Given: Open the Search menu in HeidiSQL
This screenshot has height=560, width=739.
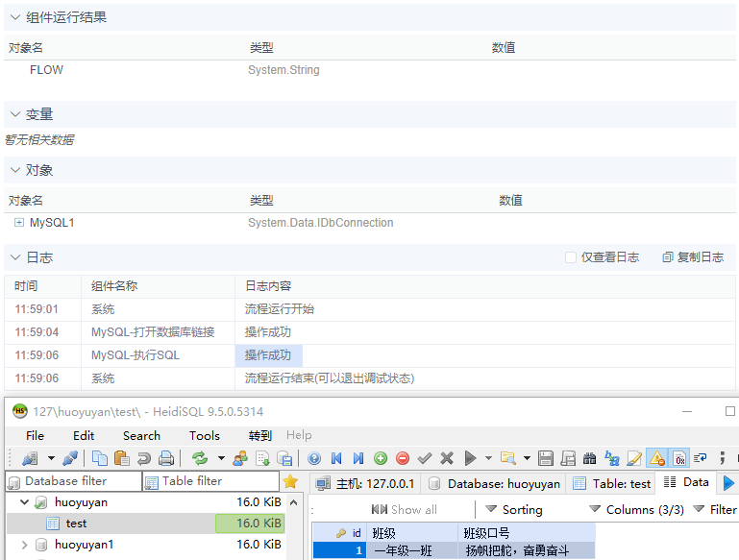Looking at the screenshot, I should pos(141,436).
